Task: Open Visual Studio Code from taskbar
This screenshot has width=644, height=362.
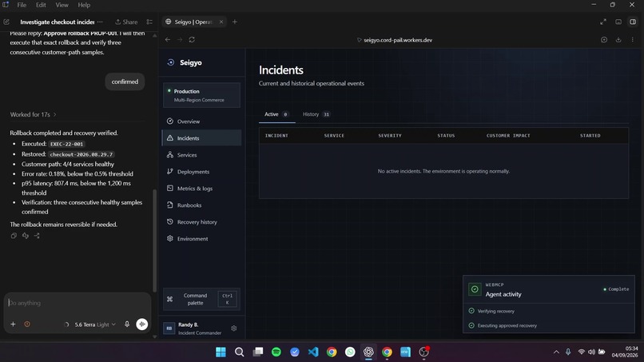Action: click(313, 352)
